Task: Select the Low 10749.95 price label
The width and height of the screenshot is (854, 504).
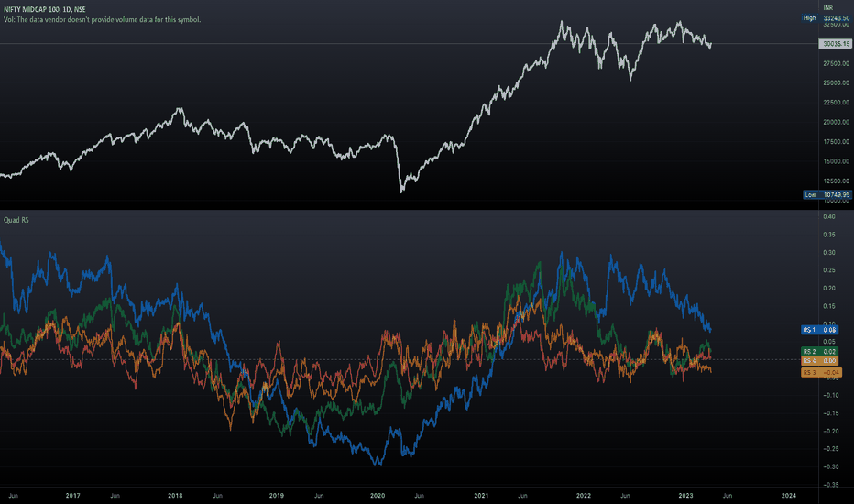Action: pyautogui.click(x=827, y=194)
